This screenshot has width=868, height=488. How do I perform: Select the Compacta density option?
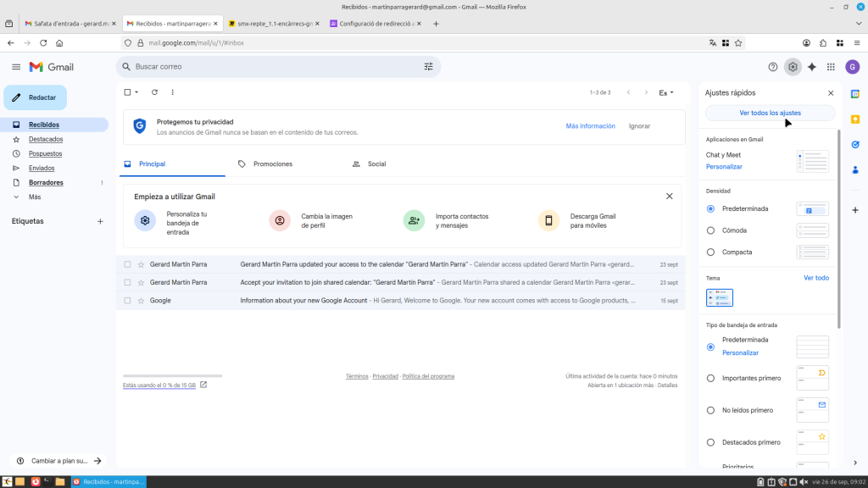click(x=710, y=252)
